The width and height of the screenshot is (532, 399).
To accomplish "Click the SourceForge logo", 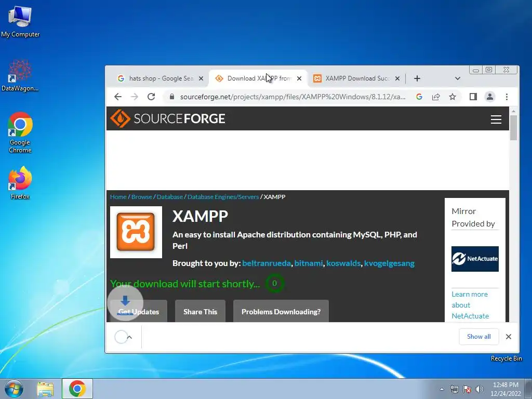I will click(168, 118).
